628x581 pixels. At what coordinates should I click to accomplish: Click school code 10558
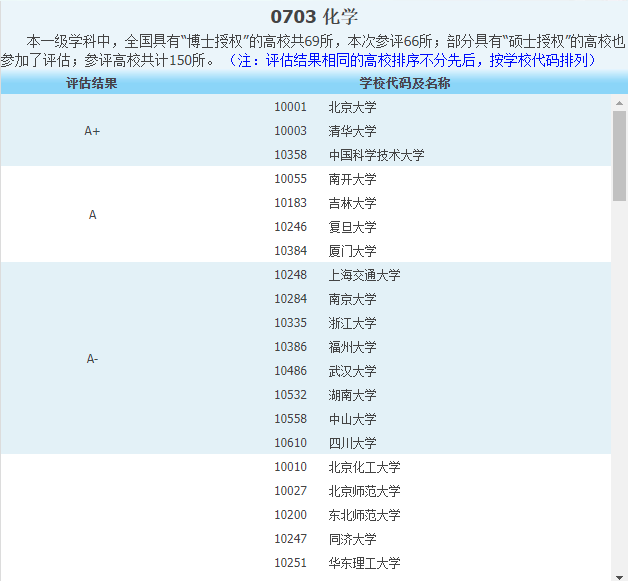coord(290,419)
